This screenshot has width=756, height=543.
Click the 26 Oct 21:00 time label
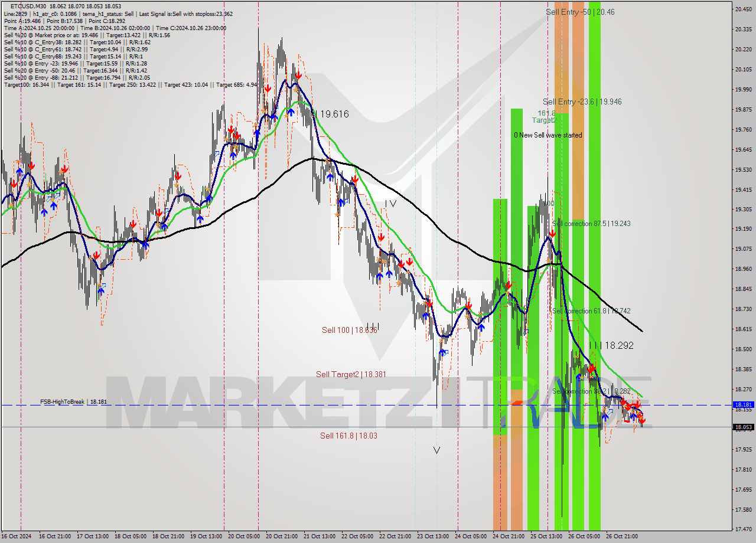[x=623, y=537]
